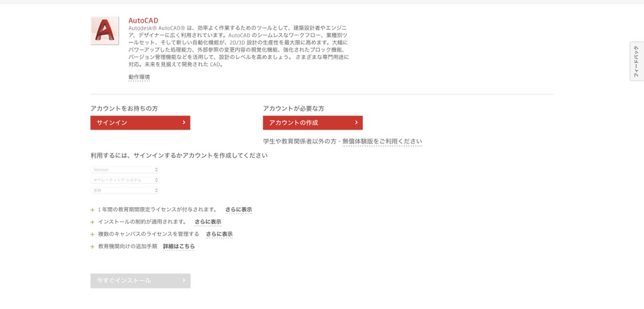644x309 pixels.
Task: Click the arrow on the アカウントの作成 button
Action: (356, 123)
